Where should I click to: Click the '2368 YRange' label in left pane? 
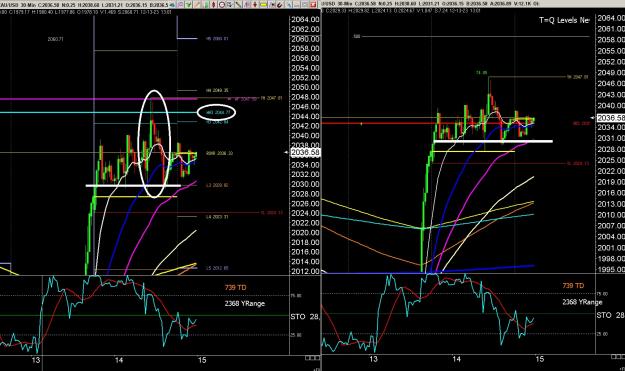[x=244, y=303]
